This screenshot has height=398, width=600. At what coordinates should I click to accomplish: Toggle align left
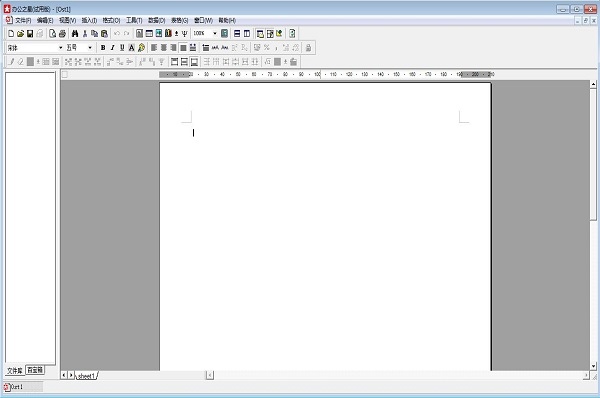click(x=154, y=48)
